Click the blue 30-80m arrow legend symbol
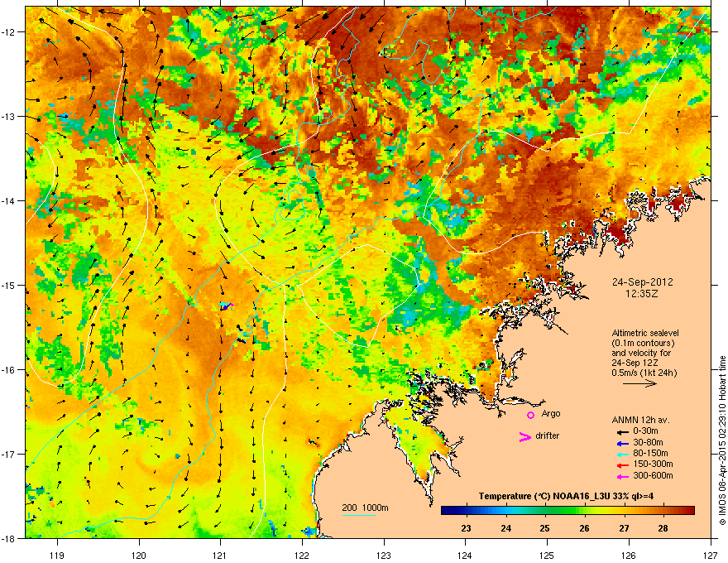Screen dimensions: 728x563 click(x=622, y=443)
